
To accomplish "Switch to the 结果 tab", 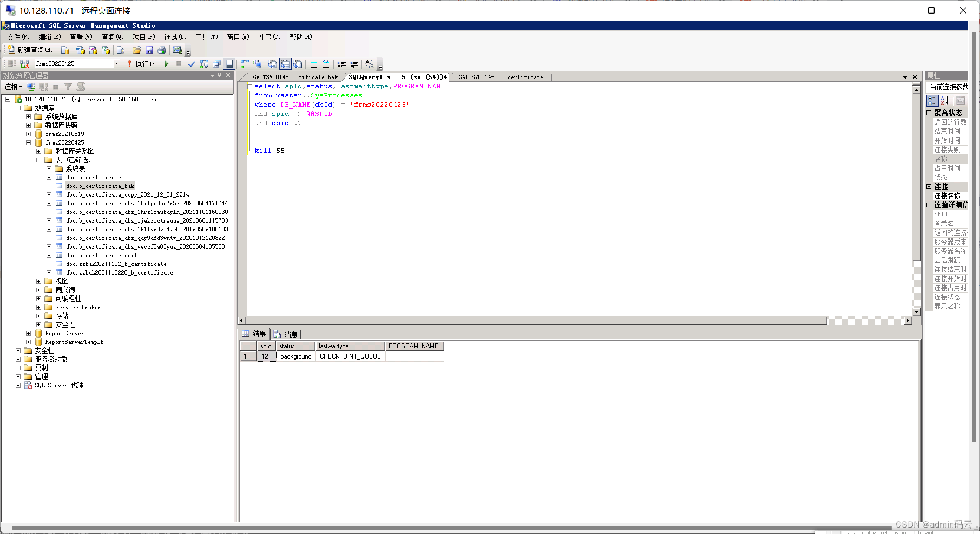I will (254, 334).
